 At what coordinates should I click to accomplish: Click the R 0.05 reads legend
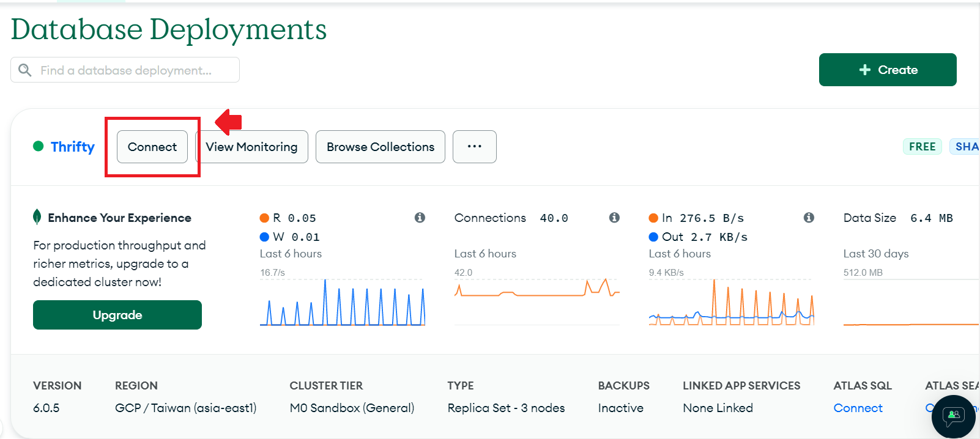pyautogui.click(x=288, y=218)
